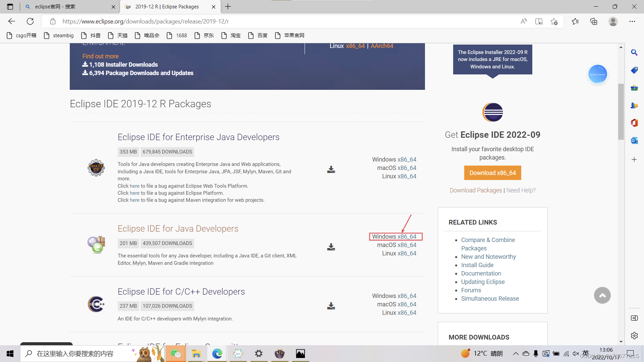Click the browser back arrow
The height and width of the screenshot is (362, 644).
[12, 21]
